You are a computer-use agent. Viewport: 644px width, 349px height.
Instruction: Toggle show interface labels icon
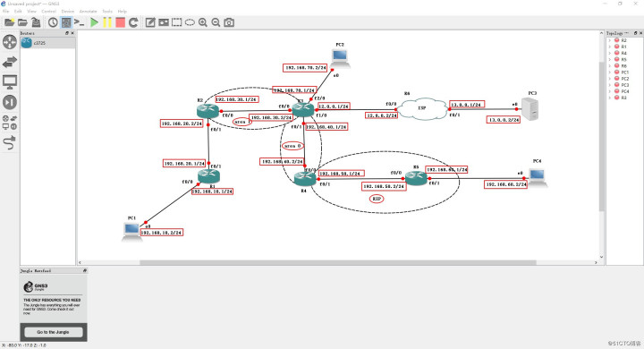coord(65,22)
